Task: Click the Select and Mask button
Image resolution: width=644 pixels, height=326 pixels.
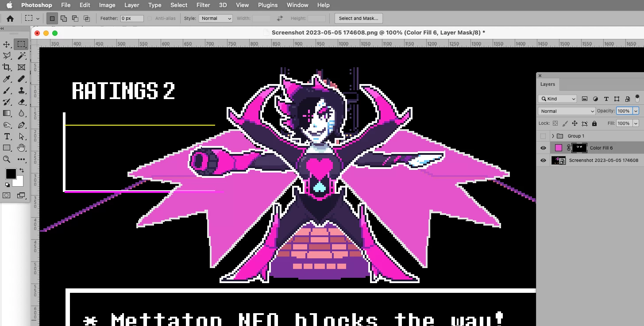Action: coord(359,19)
